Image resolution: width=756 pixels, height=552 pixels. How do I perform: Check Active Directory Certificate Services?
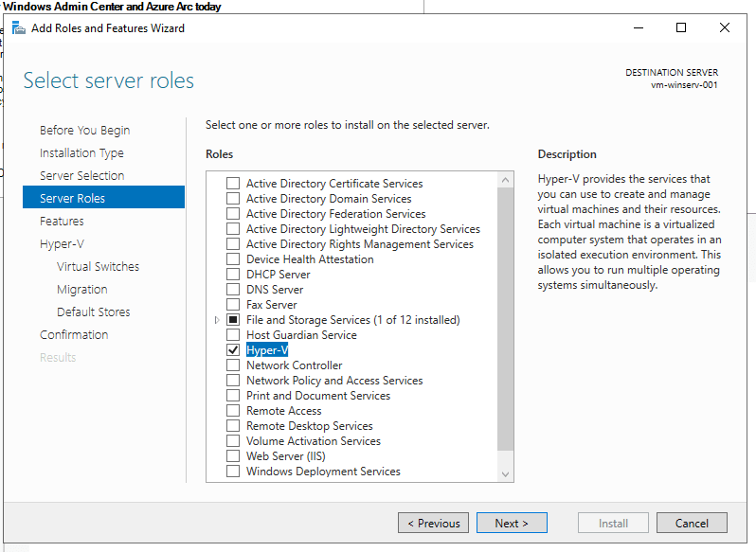click(x=233, y=184)
